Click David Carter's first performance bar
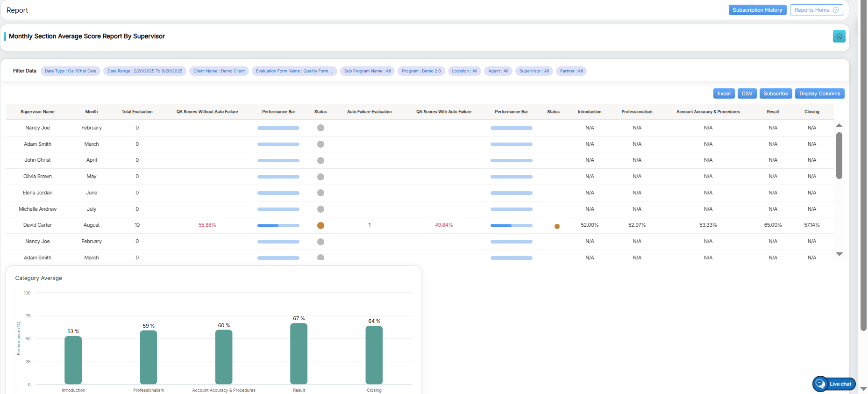 pos(278,225)
